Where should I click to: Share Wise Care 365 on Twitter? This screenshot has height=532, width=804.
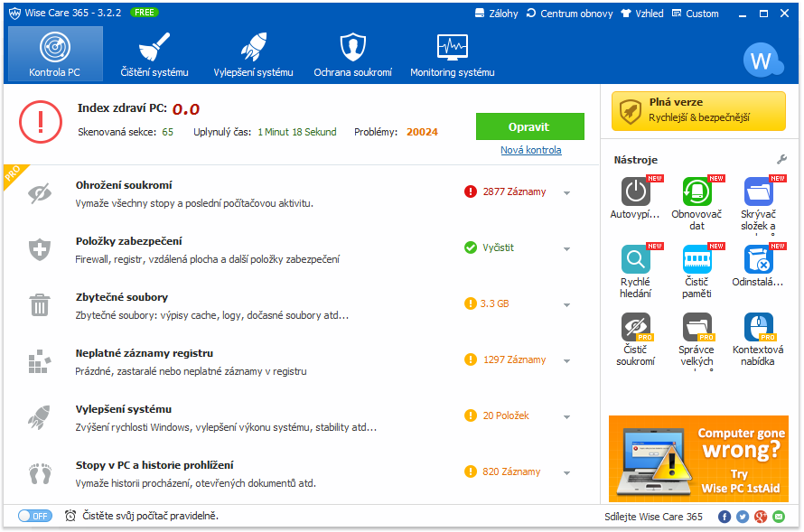coord(743,517)
